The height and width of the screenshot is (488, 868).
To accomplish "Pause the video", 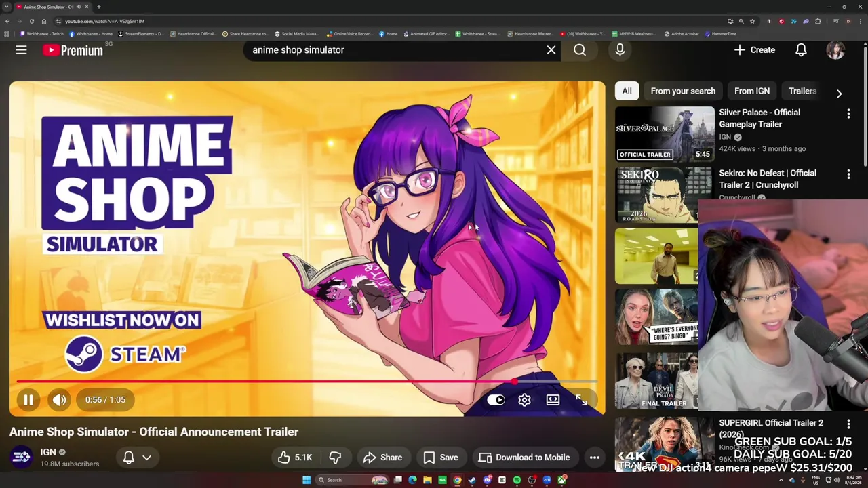I will [x=28, y=400].
